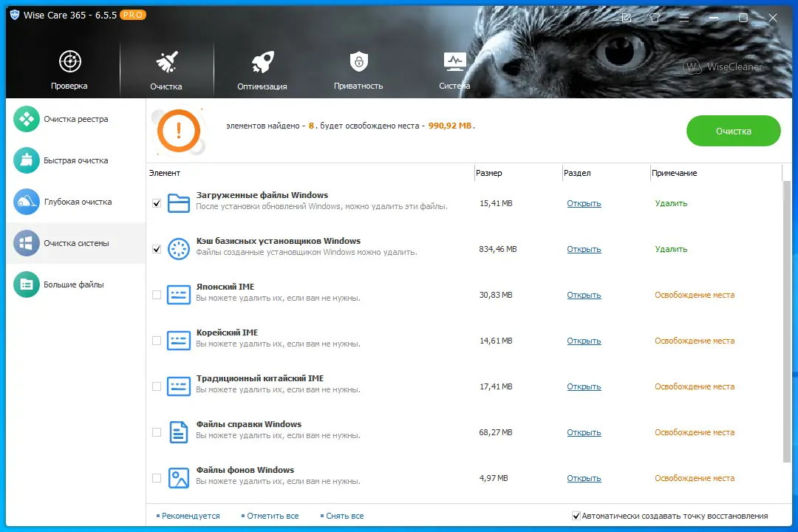798x532 pixels.
Task: Click the orange exclamation warning icon
Action: (x=179, y=132)
